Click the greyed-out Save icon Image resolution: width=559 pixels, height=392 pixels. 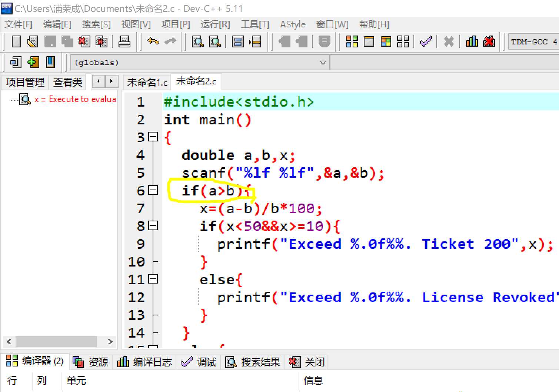[50, 41]
